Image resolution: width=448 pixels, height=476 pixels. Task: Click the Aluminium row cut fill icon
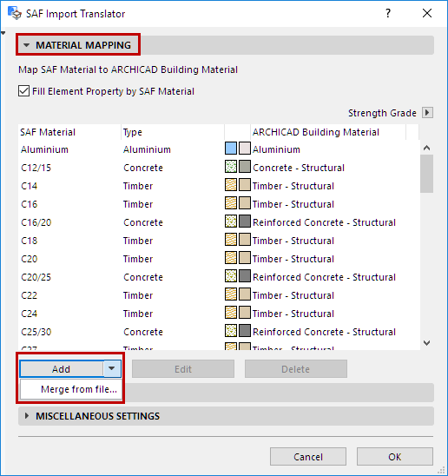pyautogui.click(x=231, y=149)
